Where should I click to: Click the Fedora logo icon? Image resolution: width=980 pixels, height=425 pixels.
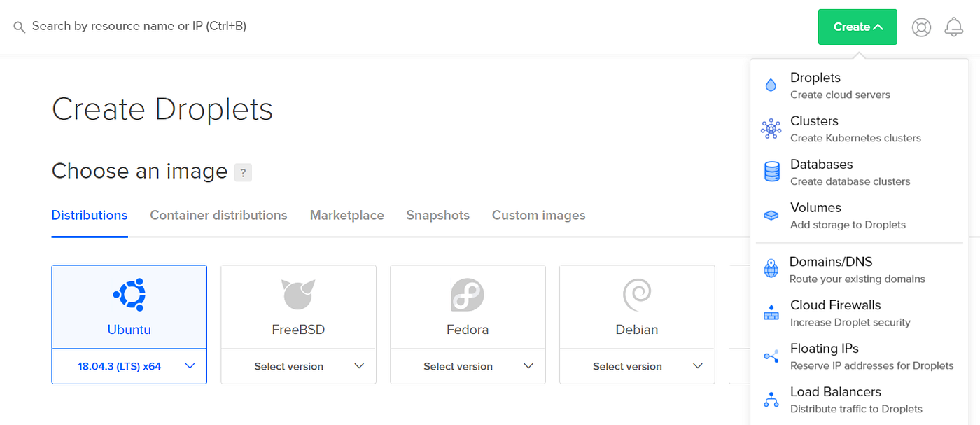click(x=468, y=295)
